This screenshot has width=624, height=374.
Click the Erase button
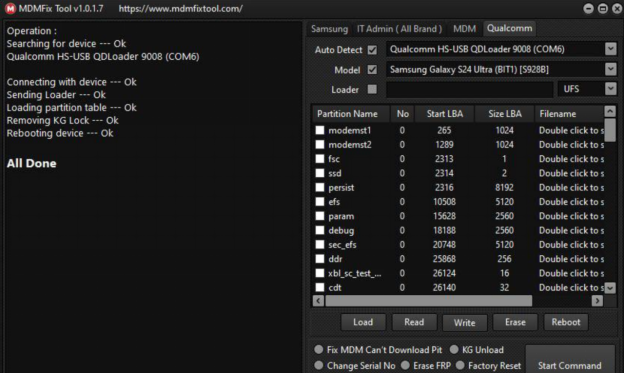point(515,322)
